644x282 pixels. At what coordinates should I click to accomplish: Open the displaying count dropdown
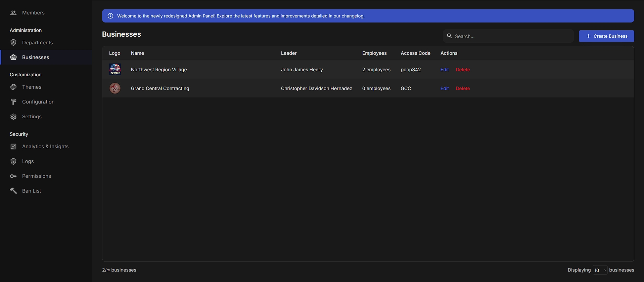(600, 270)
